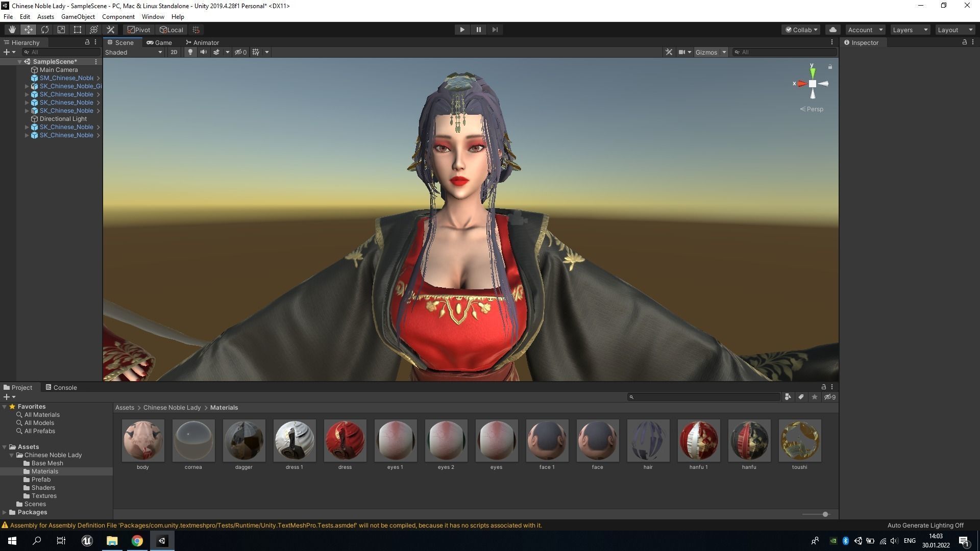Expand the Packages folder

tap(5, 512)
